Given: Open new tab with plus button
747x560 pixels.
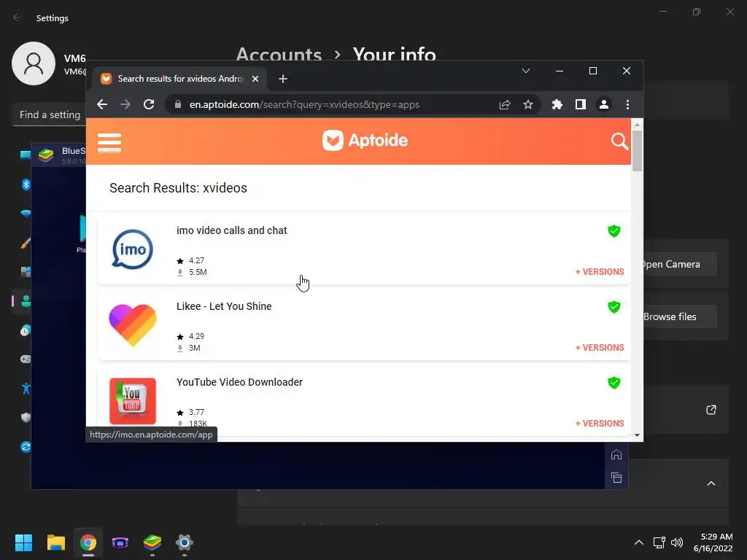Looking at the screenshot, I should [283, 79].
